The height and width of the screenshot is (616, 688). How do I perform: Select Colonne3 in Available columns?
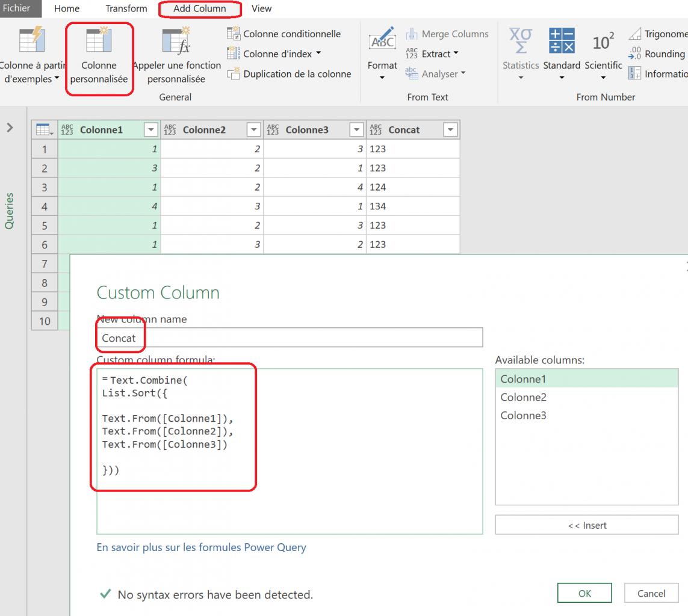(x=587, y=415)
